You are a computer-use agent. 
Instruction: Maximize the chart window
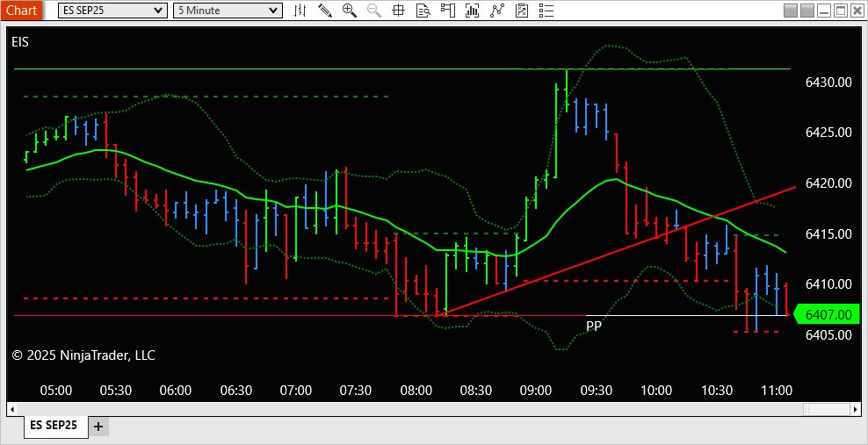(840, 11)
